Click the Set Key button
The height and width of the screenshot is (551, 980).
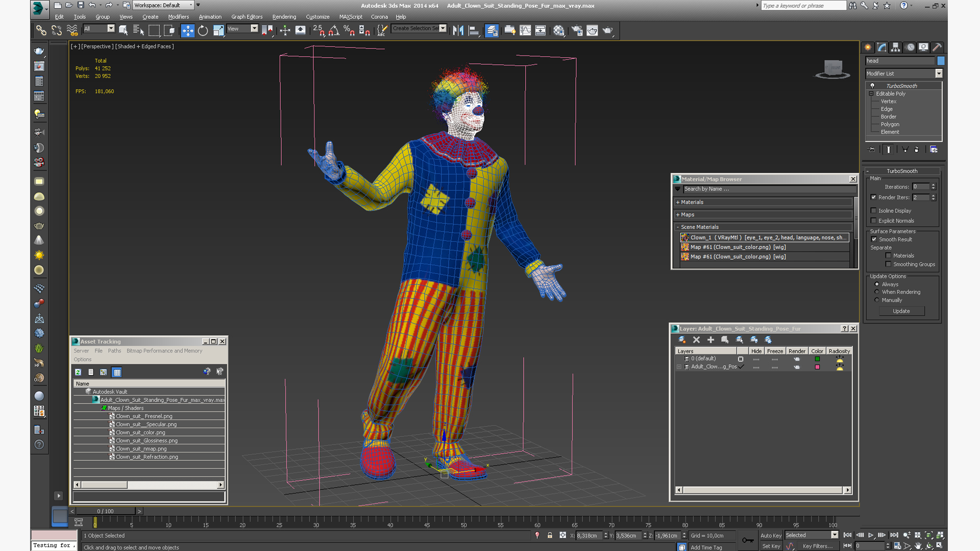(771, 546)
